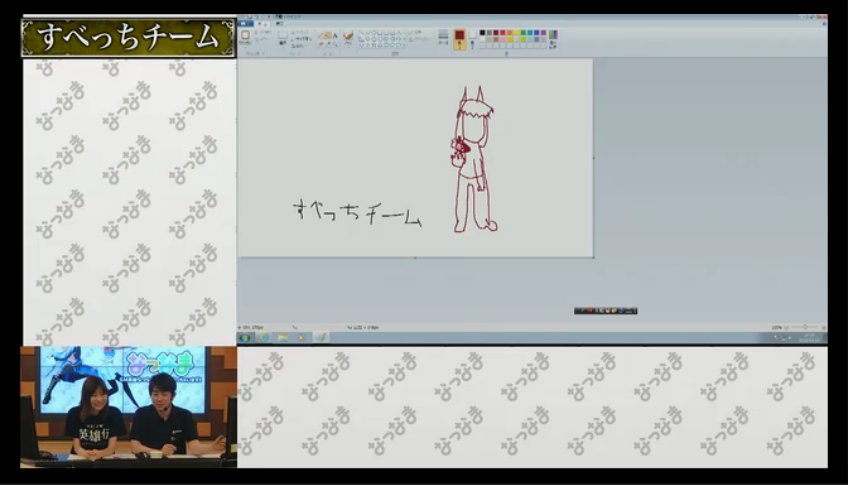Viewport: 848px width, 485px height.
Task: Switch to the View ribbon tab
Action: click(x=279, y=24)
